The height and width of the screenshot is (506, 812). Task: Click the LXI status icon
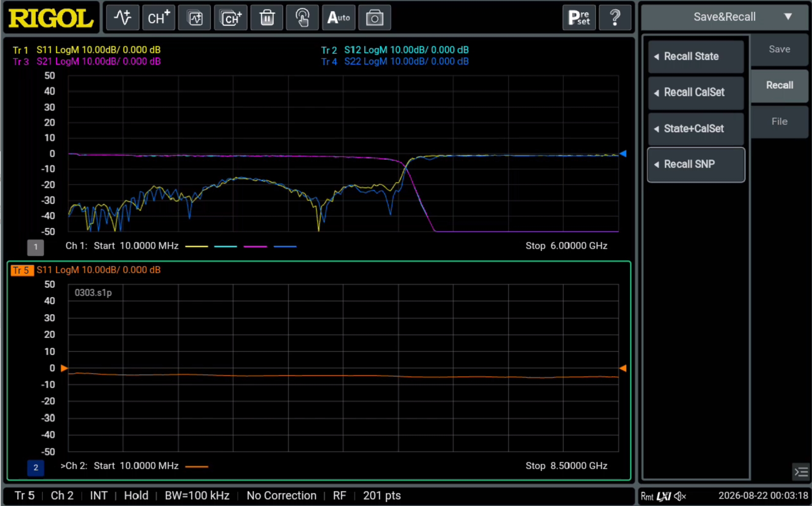pyautogui.click(x=664, y=496)
